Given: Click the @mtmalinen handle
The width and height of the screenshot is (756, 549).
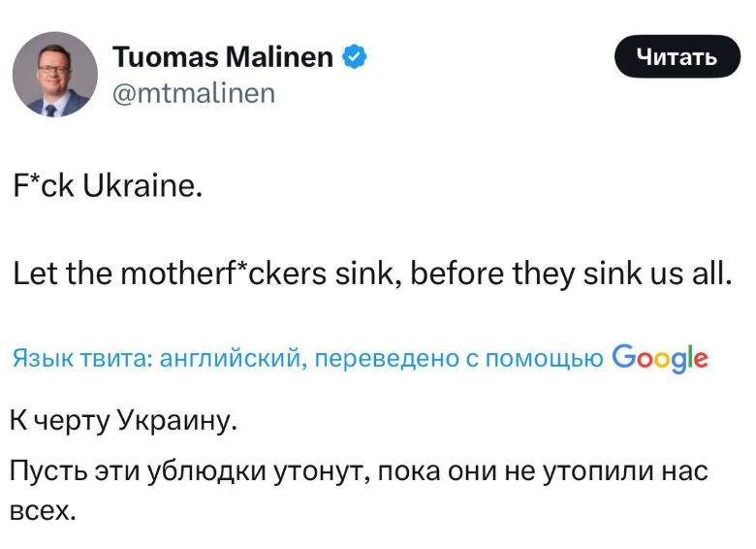Looking at the screenshot, I should 194,93.
